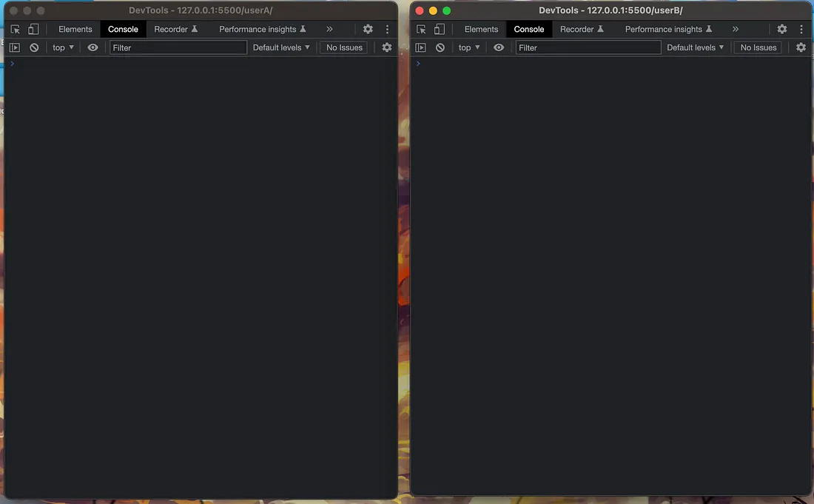
Task: Open Default levels dropdown in userB console
Action: (x=695, y=47)
